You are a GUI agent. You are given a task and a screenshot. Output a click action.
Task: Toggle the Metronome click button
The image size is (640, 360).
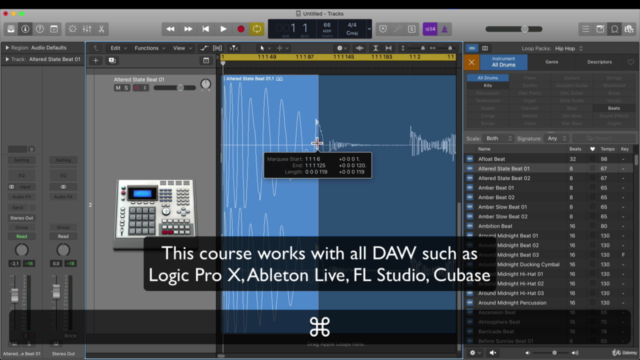[444, 29]
